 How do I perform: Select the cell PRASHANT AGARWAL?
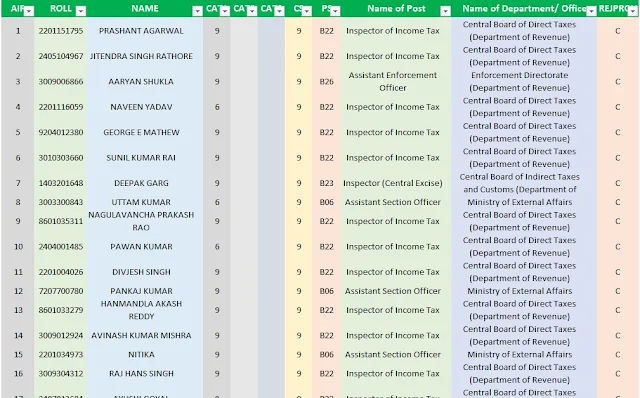pyautogui.click(x=141, y=31)
